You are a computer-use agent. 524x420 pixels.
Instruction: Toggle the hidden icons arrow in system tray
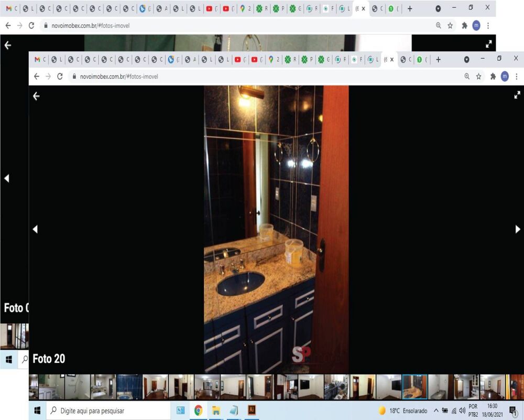435,410
